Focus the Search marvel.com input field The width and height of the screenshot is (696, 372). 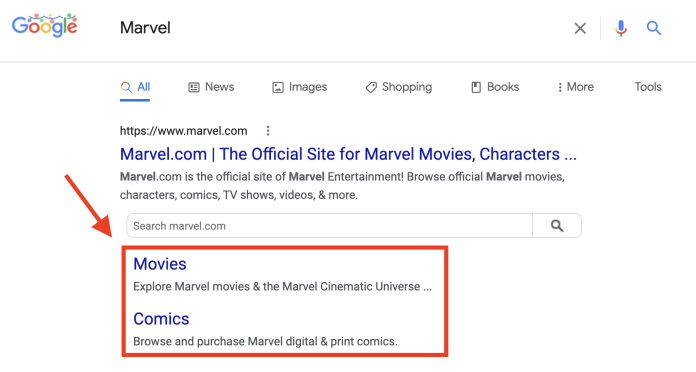[x=329, y=226]
